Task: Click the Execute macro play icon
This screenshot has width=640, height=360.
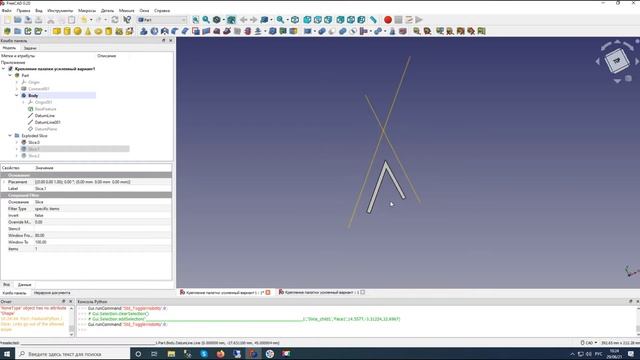Action: pos(419,20)
